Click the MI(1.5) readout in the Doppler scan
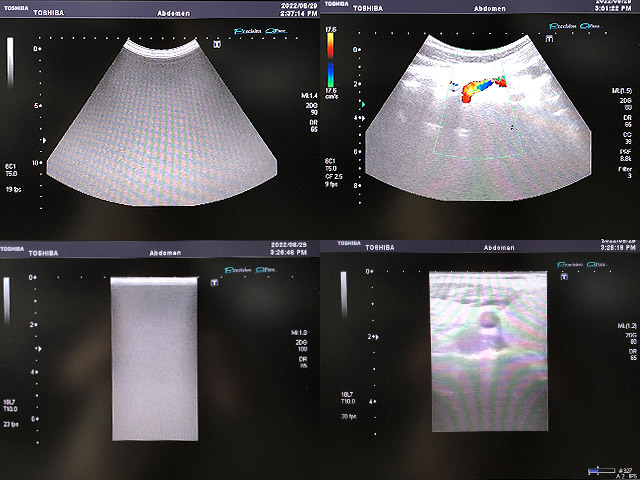This screenshot has width=640, height=480. click(x=622, y=91)
